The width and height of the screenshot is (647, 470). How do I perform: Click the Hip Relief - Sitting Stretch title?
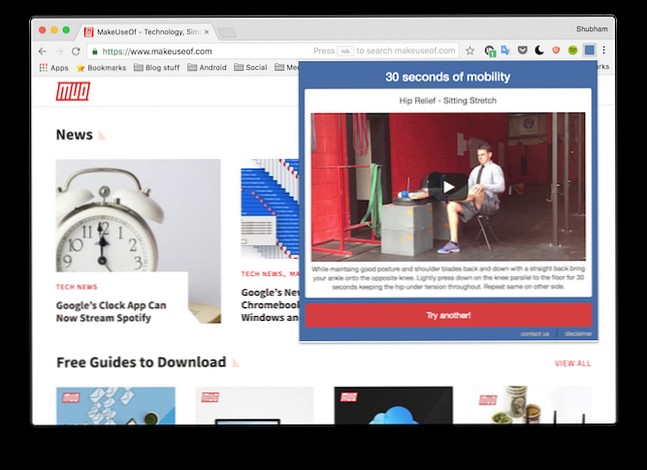pyautogui.click(x=448, y=100)
